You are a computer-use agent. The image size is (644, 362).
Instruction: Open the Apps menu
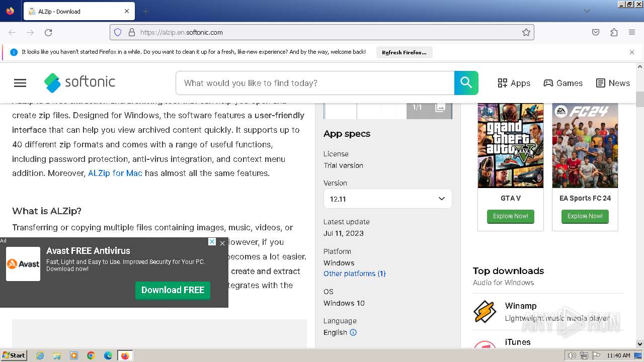[514, 83]
